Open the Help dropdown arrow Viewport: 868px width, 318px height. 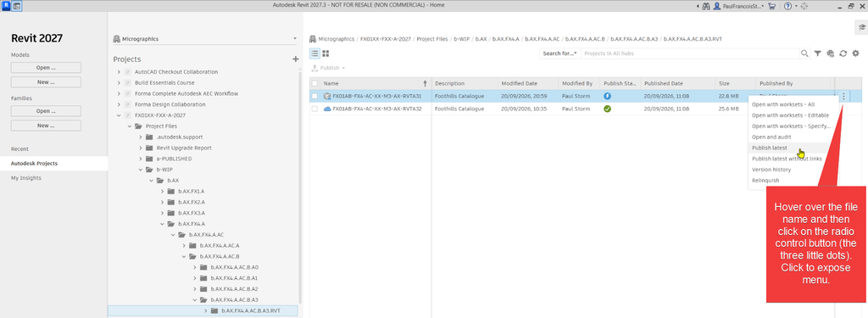(x=795, y=6)
